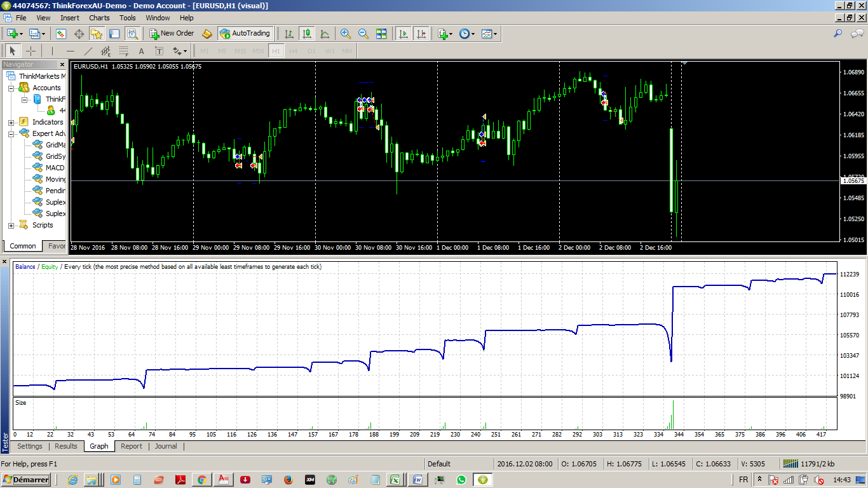Switch to the tester Journal tab
The width and height of the screenshot is (868, 488).
166,446
